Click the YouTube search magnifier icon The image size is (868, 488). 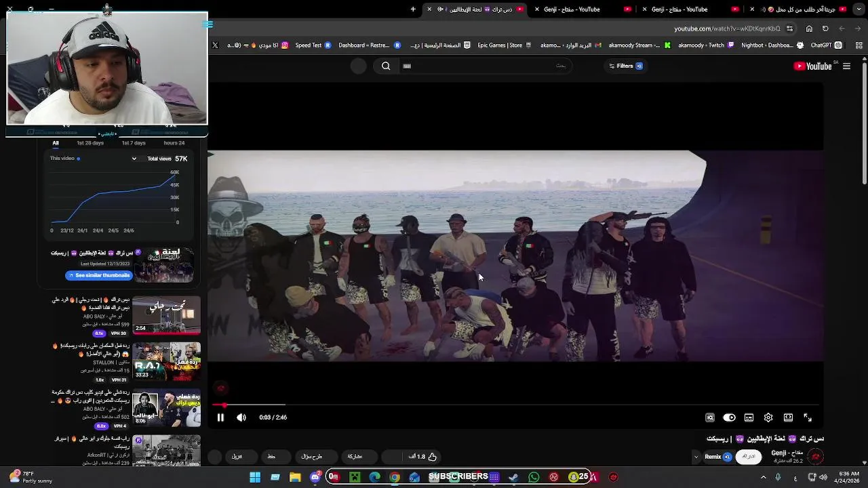click(x=386, y=66)
